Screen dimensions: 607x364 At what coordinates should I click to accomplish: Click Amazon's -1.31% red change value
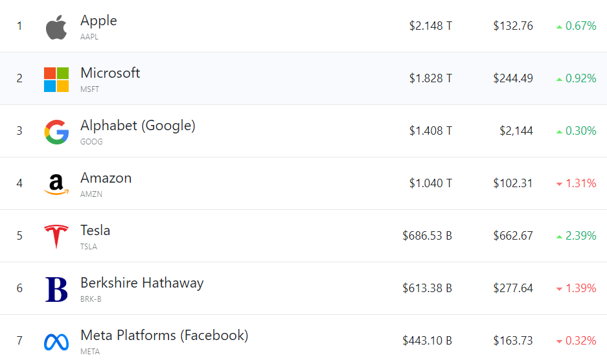(580, 183)
